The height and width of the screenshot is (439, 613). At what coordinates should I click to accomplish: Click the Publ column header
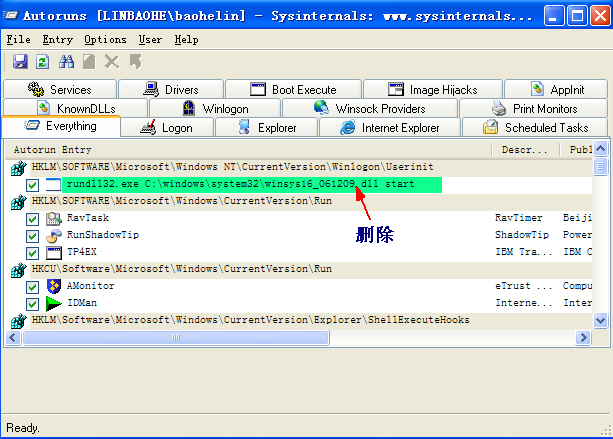click(x=576, y=150)
